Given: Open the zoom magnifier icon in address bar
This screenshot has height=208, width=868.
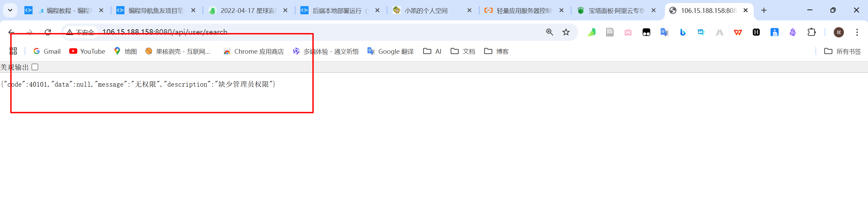Looking at the screenshot, I should tap(550, 32).
